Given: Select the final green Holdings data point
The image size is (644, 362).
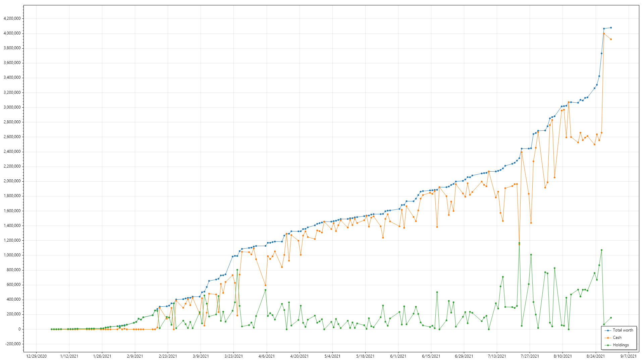Looking at the screenshot, I should tap(611, 318).
